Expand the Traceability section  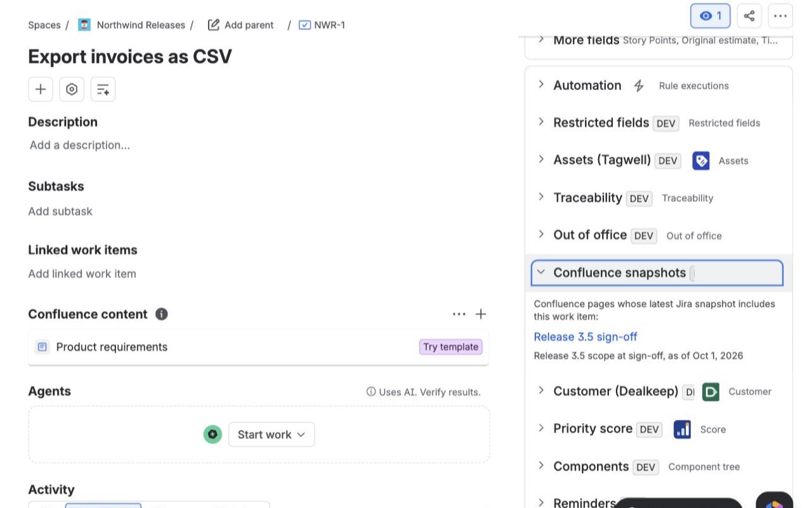[x=541, y=197]
